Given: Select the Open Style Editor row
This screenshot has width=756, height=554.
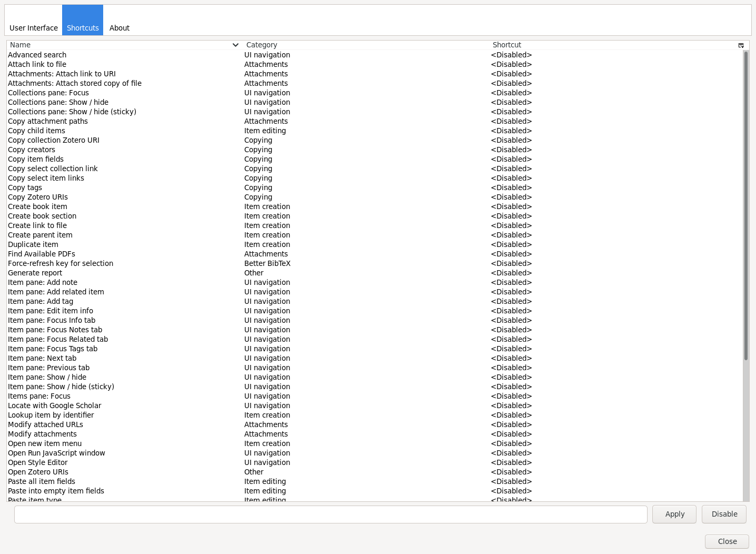Looking at the screenshot, I should coord(374,462).
